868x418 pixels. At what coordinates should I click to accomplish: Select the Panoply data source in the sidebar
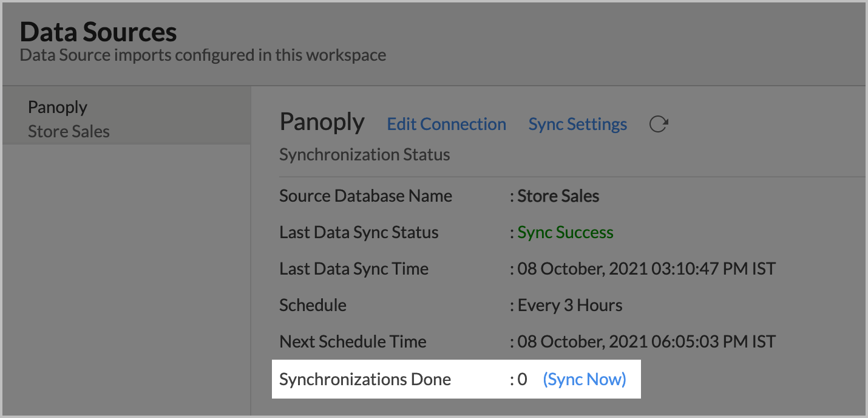click(58, 107)
